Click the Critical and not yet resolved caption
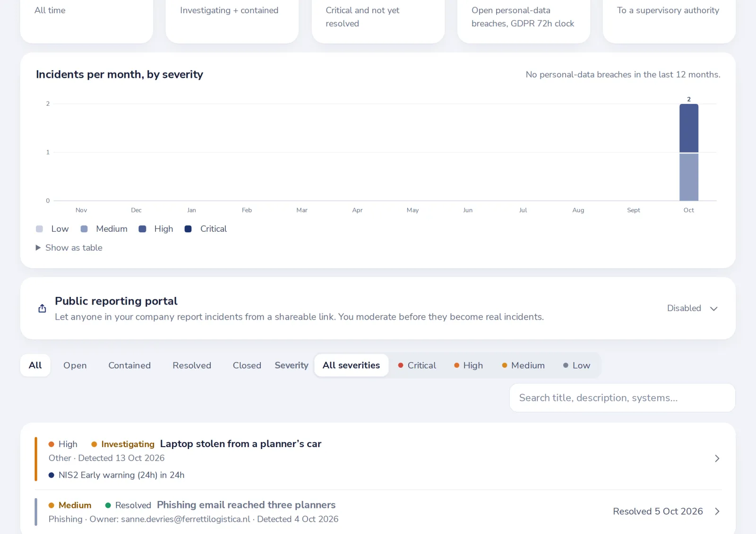 [362, 17]
